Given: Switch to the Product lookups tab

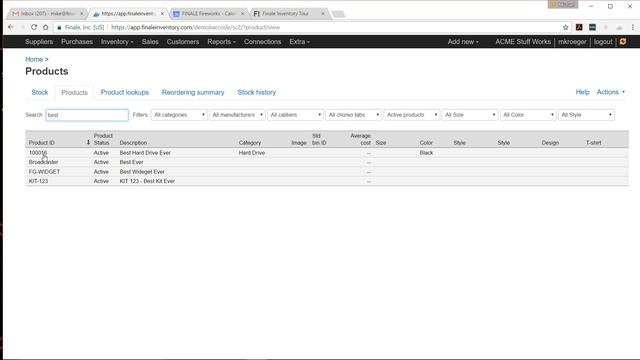Looking at the screenshot, I should pos(124,92).
